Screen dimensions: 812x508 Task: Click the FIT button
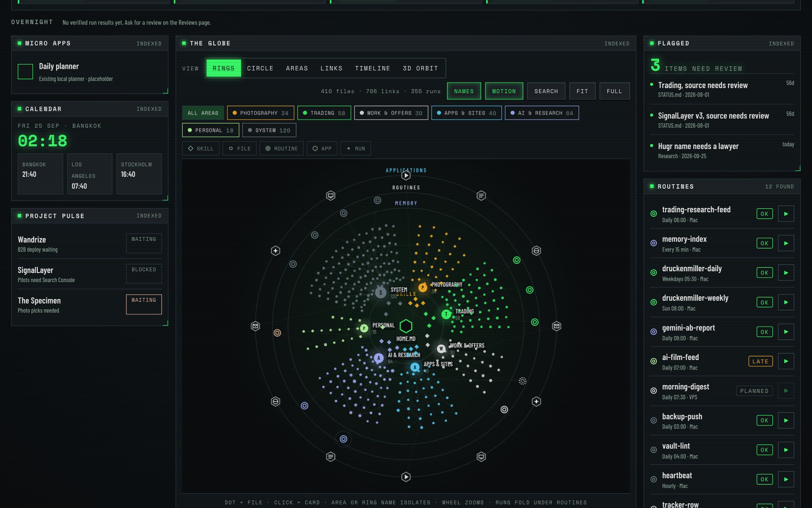click(582, 91)
